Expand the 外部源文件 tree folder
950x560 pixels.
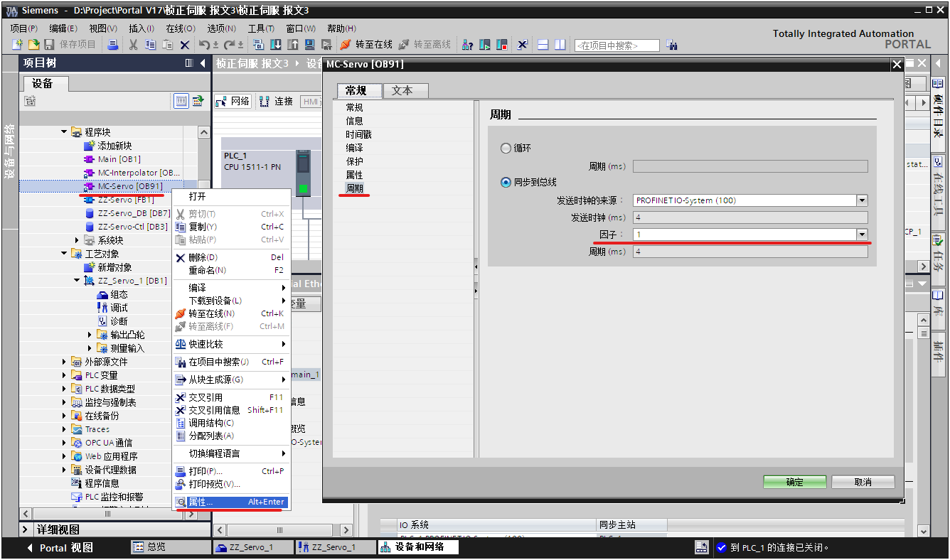point(64,362)
